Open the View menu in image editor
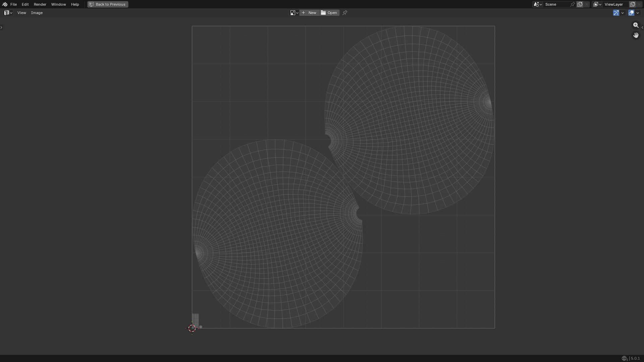Viewport: 644px width, 362px height. point(21,13)
